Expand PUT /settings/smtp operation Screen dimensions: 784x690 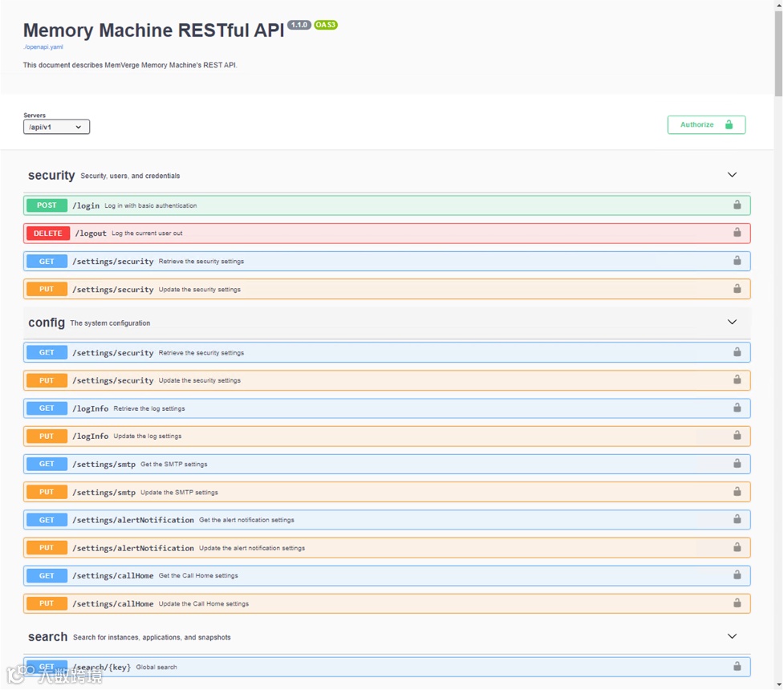[387, 492]
